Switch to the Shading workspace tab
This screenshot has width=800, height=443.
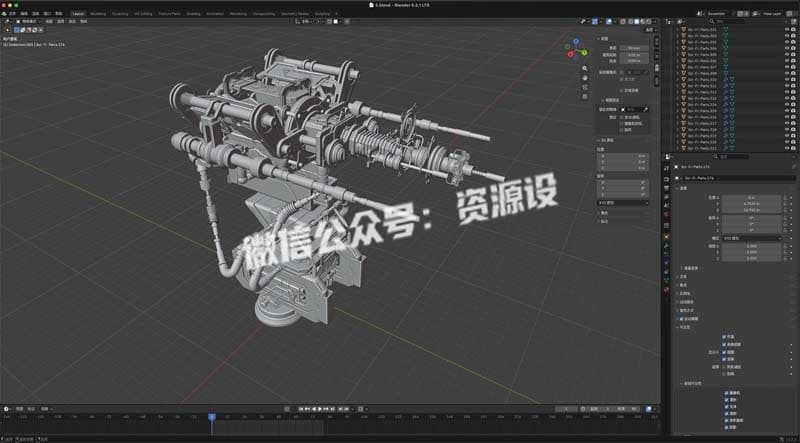click(193, 14)
